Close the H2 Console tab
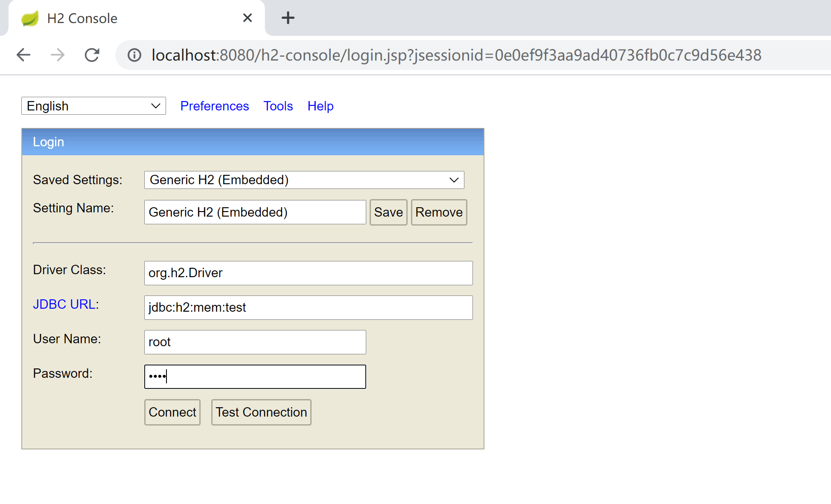The image size is (831, 504). (x=248, y=18)
